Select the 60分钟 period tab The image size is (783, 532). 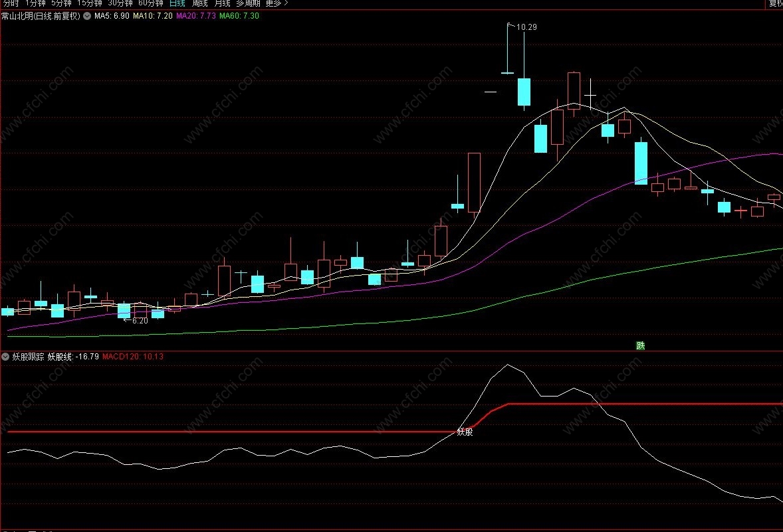(151, 3)
